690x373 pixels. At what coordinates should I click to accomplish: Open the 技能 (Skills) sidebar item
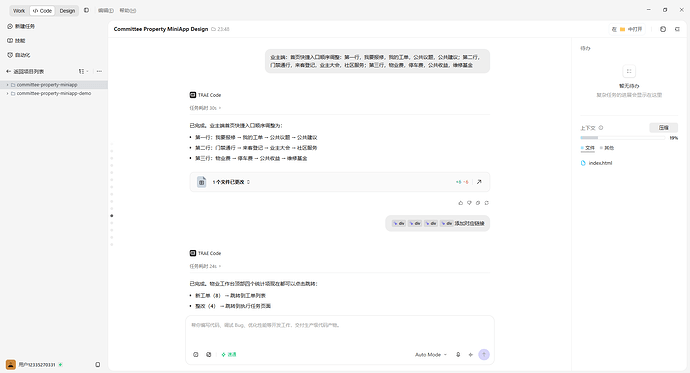tap(16, 40)
